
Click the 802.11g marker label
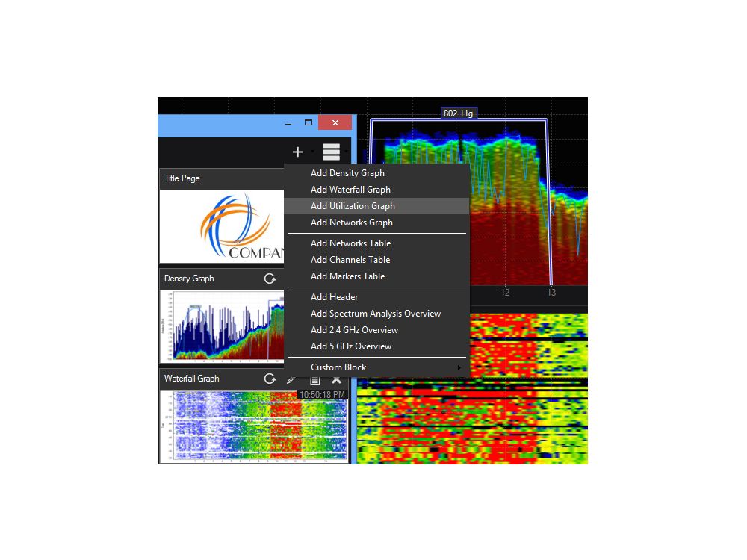click(x=459, y=113)
